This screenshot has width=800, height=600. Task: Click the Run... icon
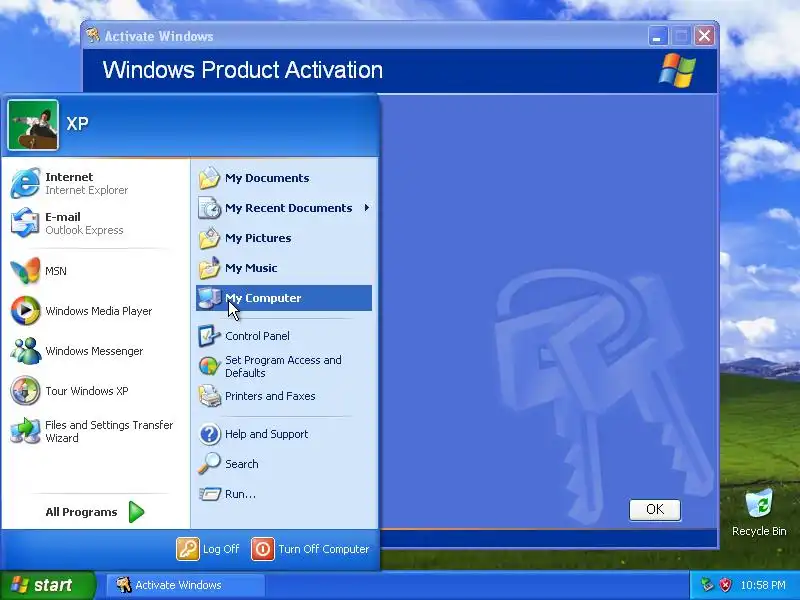[x=209, y=494]
